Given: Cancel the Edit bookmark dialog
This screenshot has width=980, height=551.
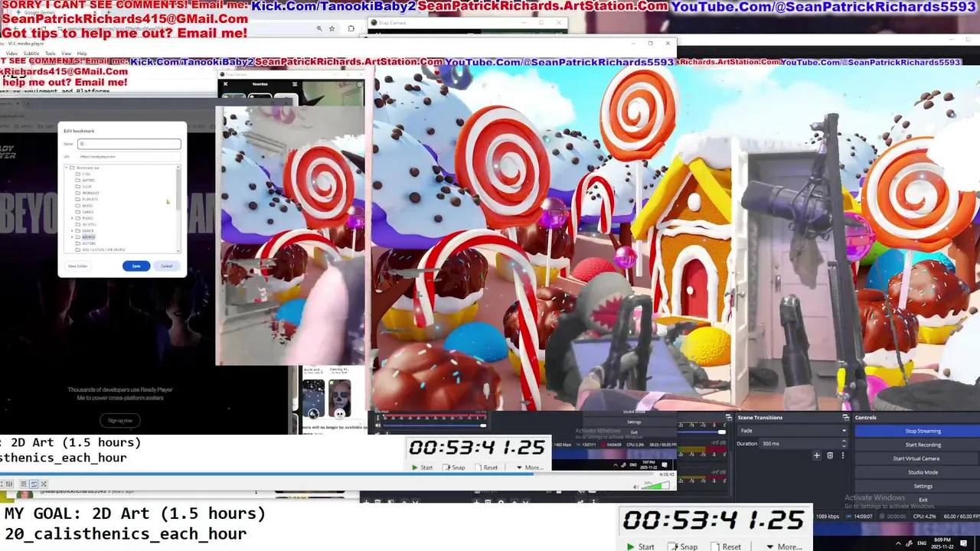Looking at the screenshot, I should (x=167, y=266).
